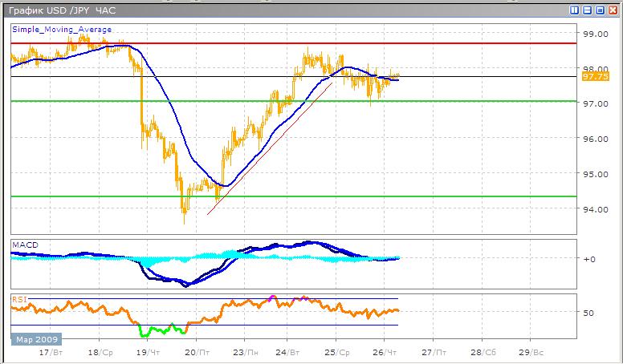
Task: Click the split-window icon in title bar
Action: [587, 10]
